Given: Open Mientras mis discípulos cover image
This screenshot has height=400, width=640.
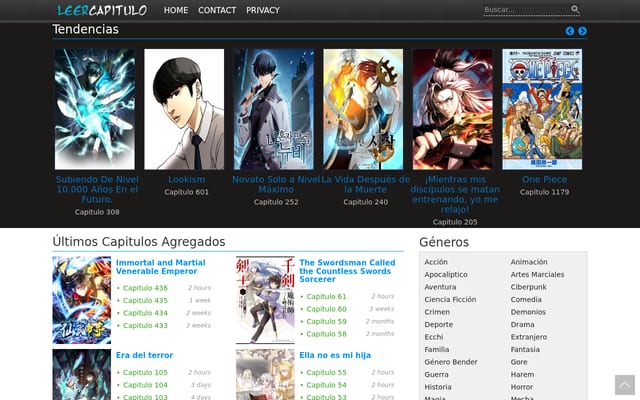Looking at the screenshot, I should pyautogui.click(x=453, y=109).
